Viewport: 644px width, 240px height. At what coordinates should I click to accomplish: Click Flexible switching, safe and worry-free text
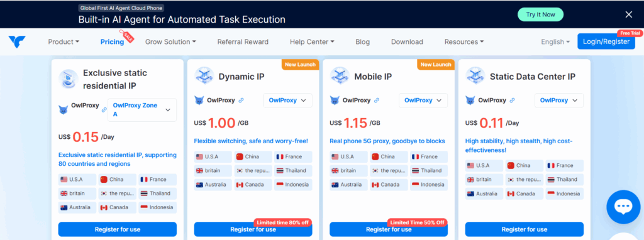(x=251, y=141)
